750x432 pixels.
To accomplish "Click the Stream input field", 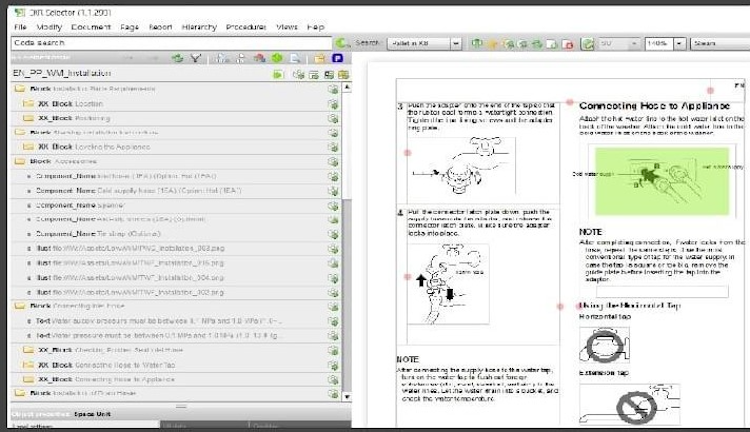I will (x=720, y=44).
